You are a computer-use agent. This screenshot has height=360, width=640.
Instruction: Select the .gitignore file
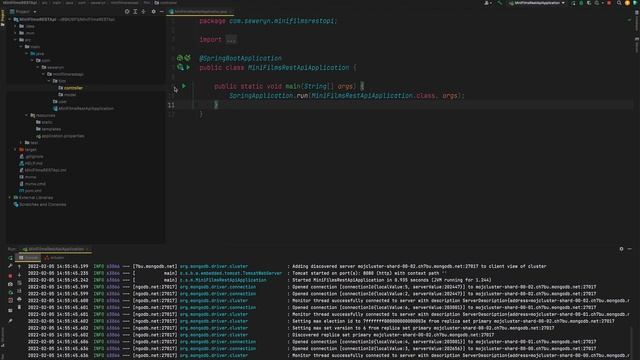tap(34, 156)
